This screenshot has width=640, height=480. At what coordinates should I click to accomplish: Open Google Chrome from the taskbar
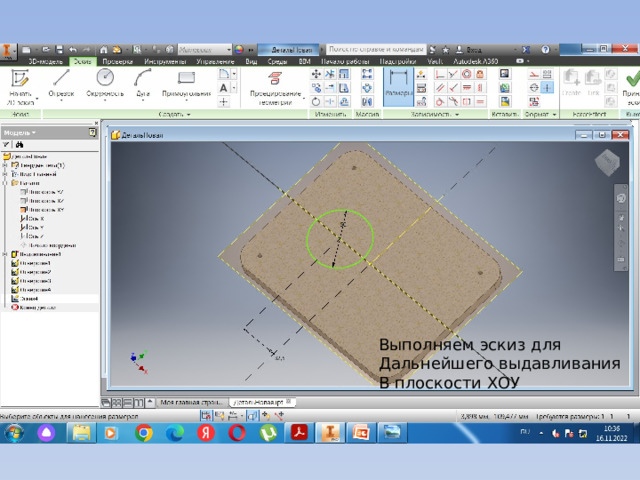coord(144,433)
